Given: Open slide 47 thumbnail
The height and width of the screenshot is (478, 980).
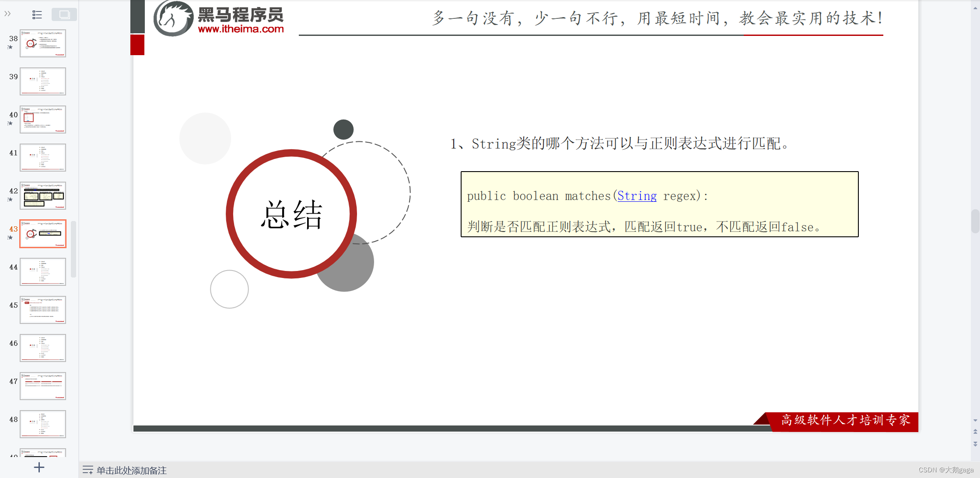Looking at the screenshot, I should point(43,386).
